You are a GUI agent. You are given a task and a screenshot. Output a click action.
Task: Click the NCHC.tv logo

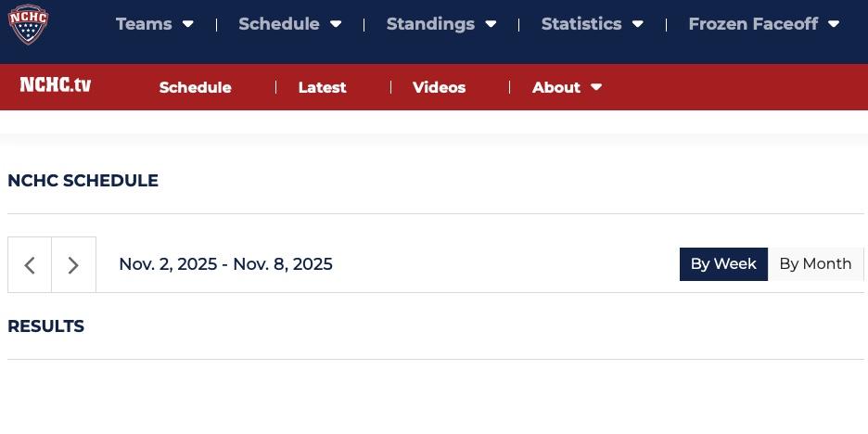(x=56, y=84)
